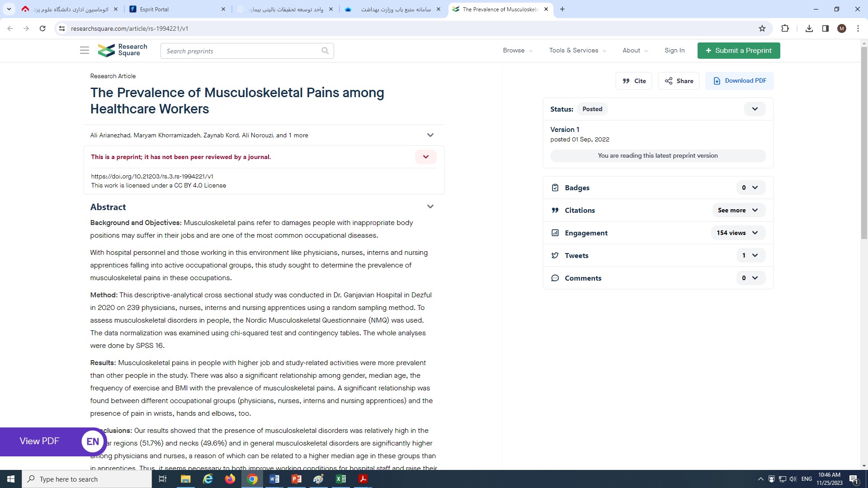Click the Research Square logo
Image resolution: width=868 pixels, height=488 pixels.
[x=123, y=50]
